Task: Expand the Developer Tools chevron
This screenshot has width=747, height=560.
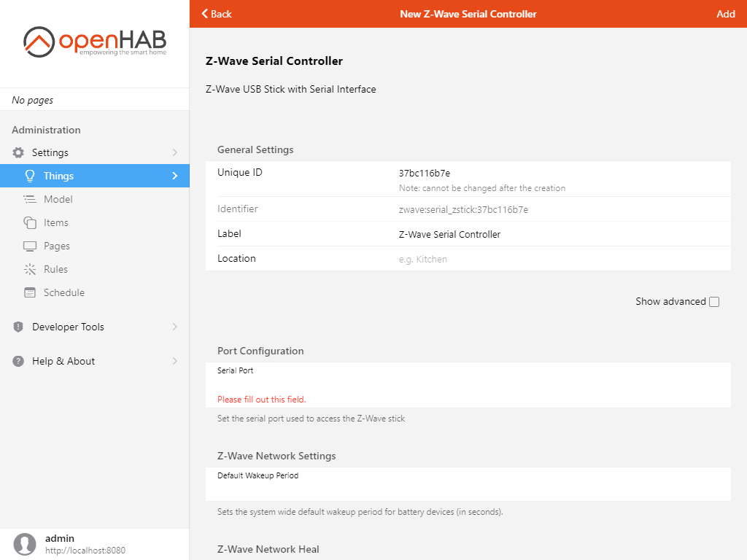Action: pyautogui.click(x=174, y=327)
